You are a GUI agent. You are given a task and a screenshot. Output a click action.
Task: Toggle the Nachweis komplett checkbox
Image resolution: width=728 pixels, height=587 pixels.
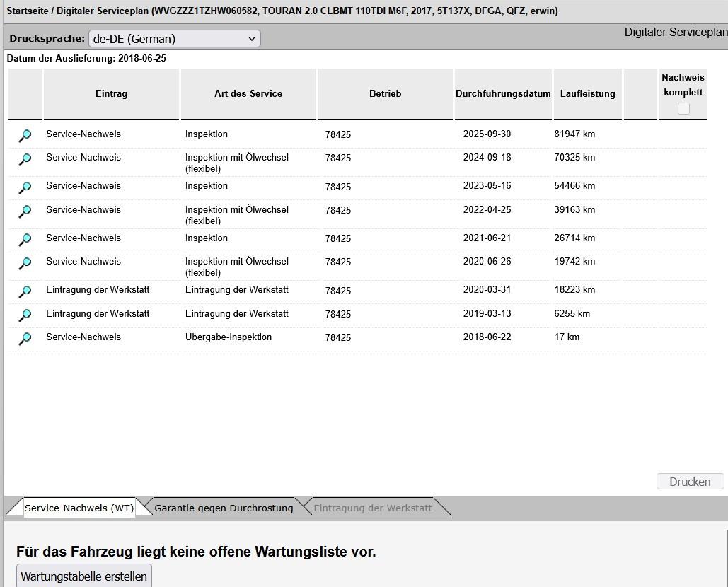click(683, 109)
